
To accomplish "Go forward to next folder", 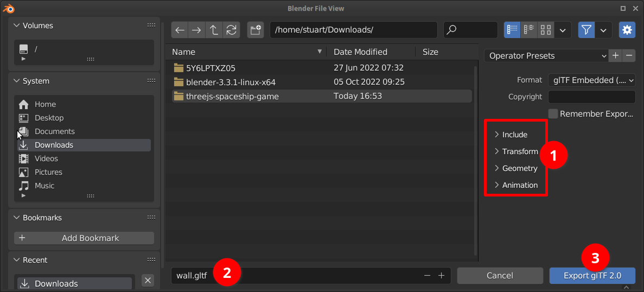I will [x=197, y=30].
